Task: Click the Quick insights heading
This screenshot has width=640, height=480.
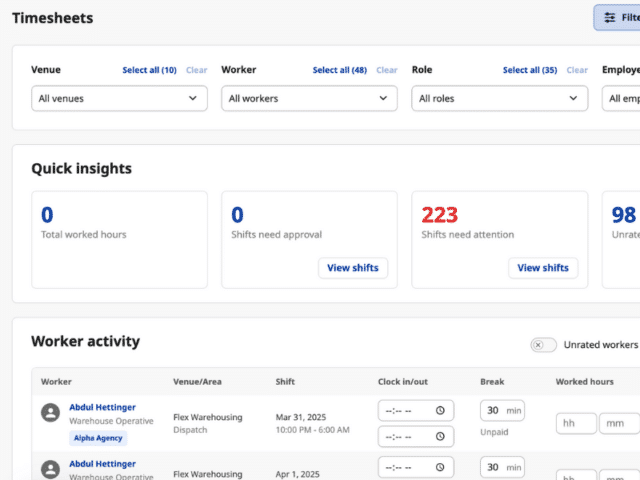Action: 82,169
